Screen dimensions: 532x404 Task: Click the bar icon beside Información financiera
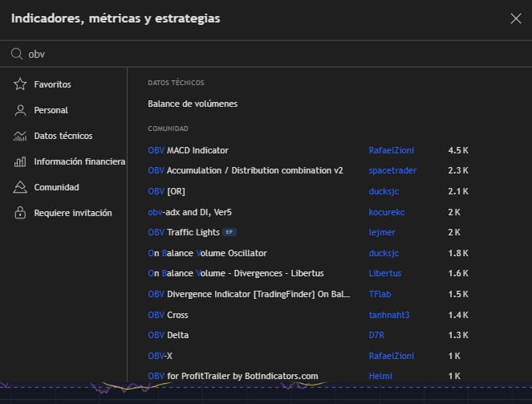click(20, 161)
